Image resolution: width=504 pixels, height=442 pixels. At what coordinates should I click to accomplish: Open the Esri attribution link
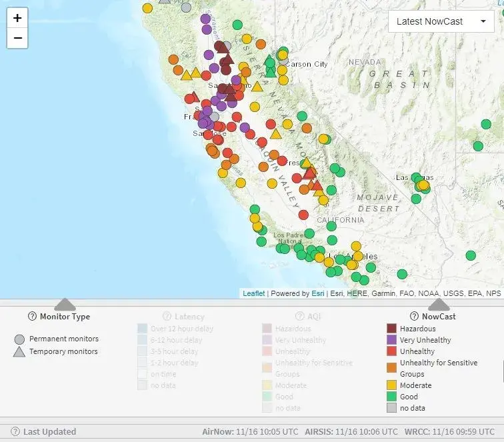point(318,293)
